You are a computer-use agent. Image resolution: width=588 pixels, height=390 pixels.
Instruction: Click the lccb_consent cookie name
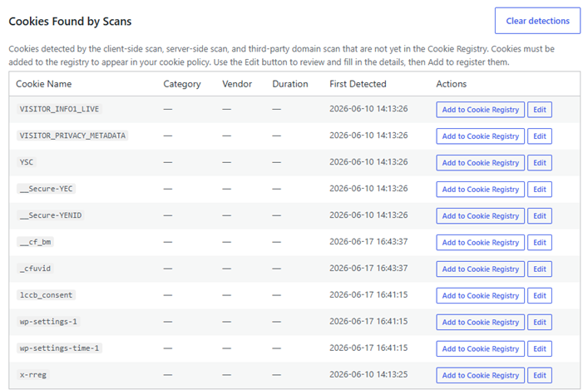pos(46,295)
